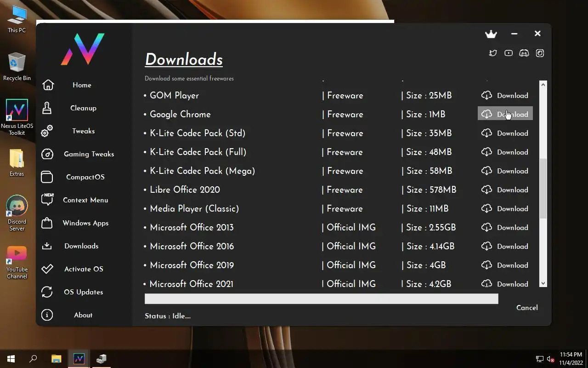Viewport: 588px width, 368px height.
Task: Click the Windows Apps shopping bag icon
Action: 47,223
